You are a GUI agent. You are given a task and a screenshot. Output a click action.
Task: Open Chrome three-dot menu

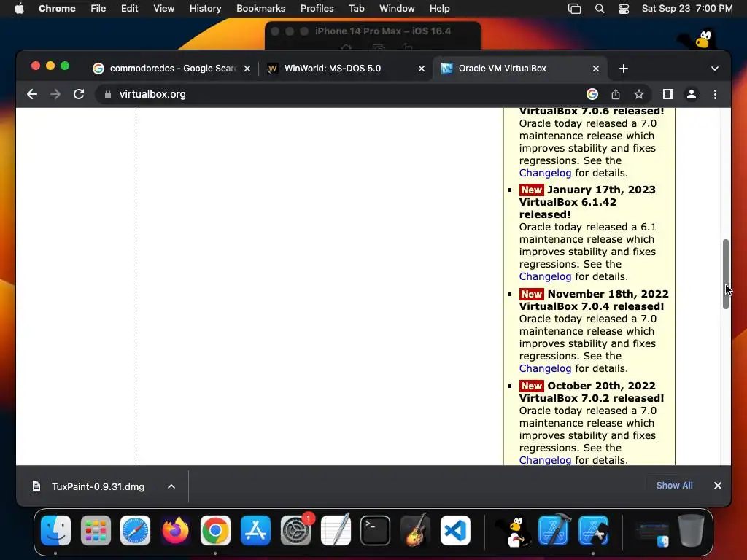click(715, 94)
